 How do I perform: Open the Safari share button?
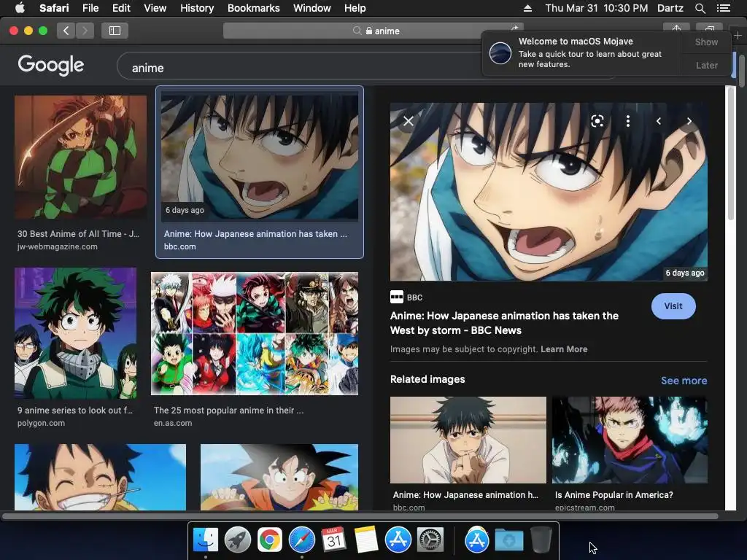(676, 28)
